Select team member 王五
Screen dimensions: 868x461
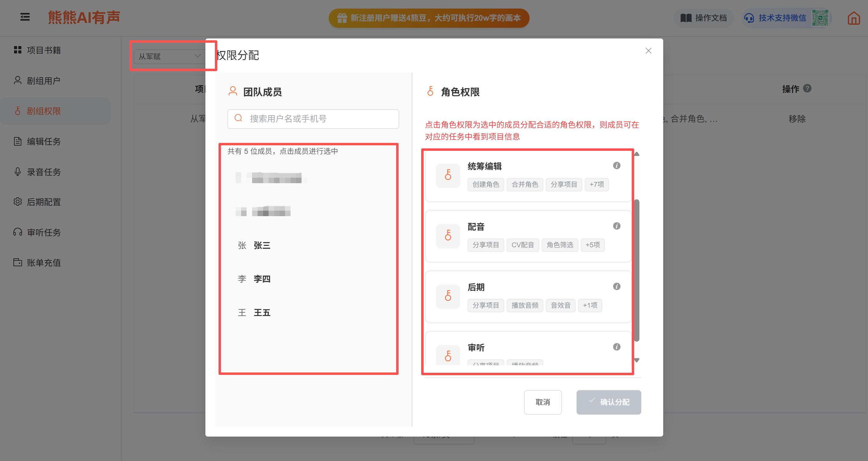click(x=262, y=312)
